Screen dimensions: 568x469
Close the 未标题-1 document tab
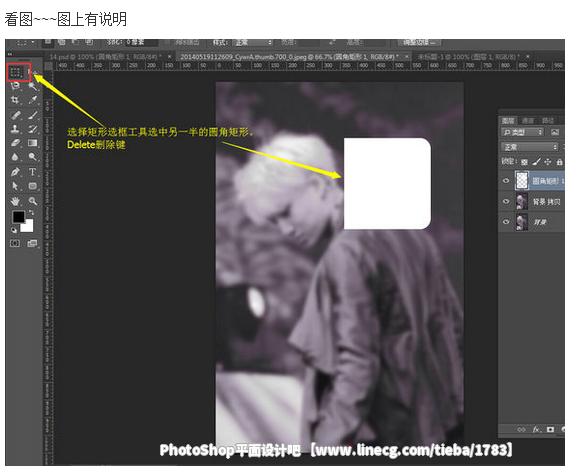click(527, 57)
